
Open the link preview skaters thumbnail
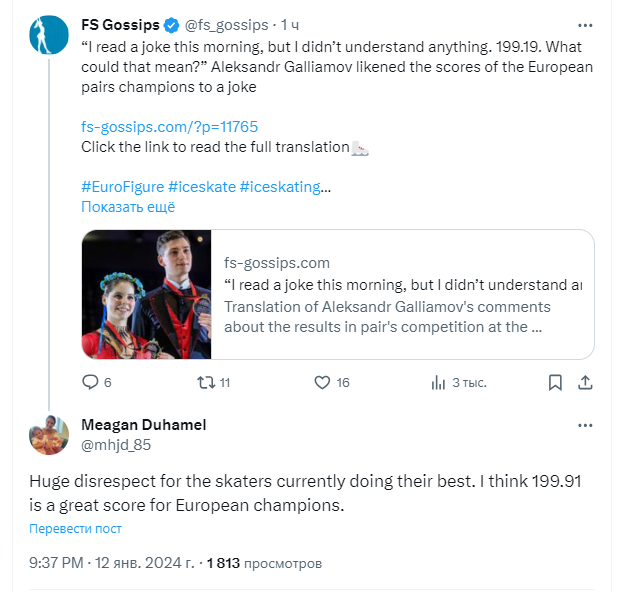[147, 294]
